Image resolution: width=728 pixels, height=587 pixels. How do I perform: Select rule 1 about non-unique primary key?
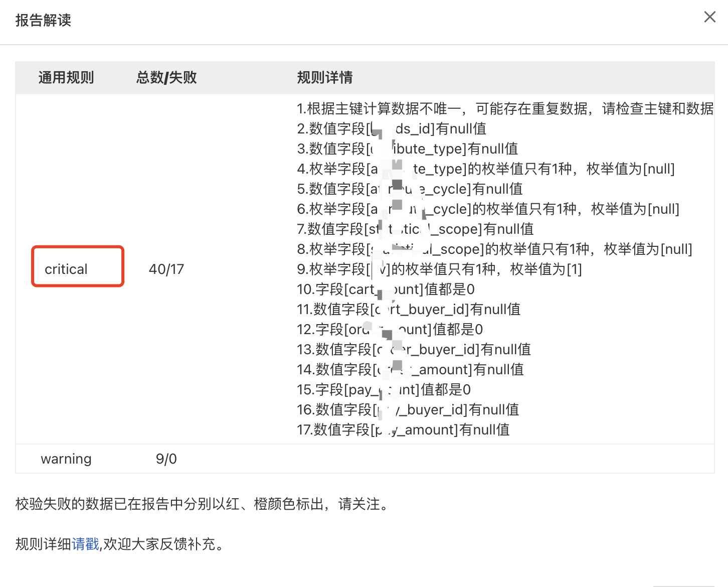pyautogui.click(x=505, y=108)
